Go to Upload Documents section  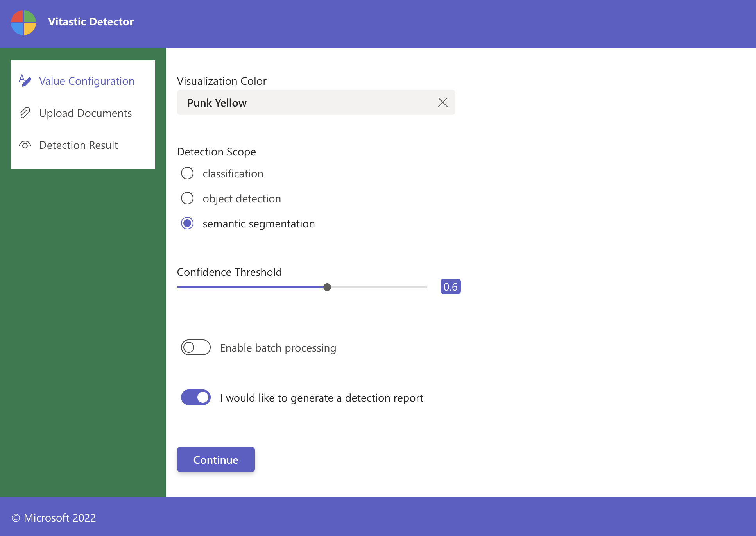coord(85,113)
